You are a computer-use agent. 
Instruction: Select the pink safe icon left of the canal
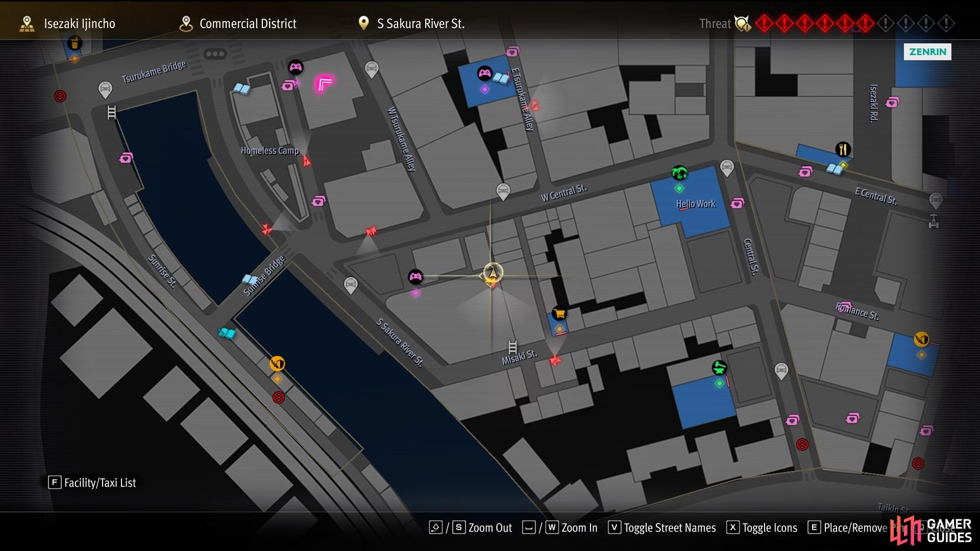[x=126, y=158]
